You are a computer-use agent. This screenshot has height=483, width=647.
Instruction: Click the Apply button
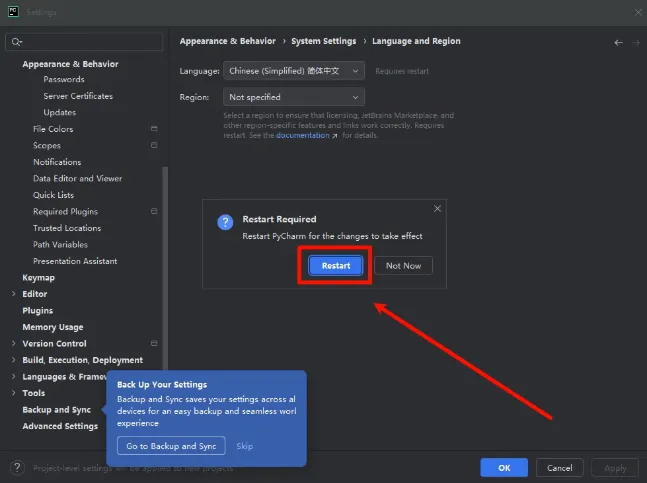(615, 468)
